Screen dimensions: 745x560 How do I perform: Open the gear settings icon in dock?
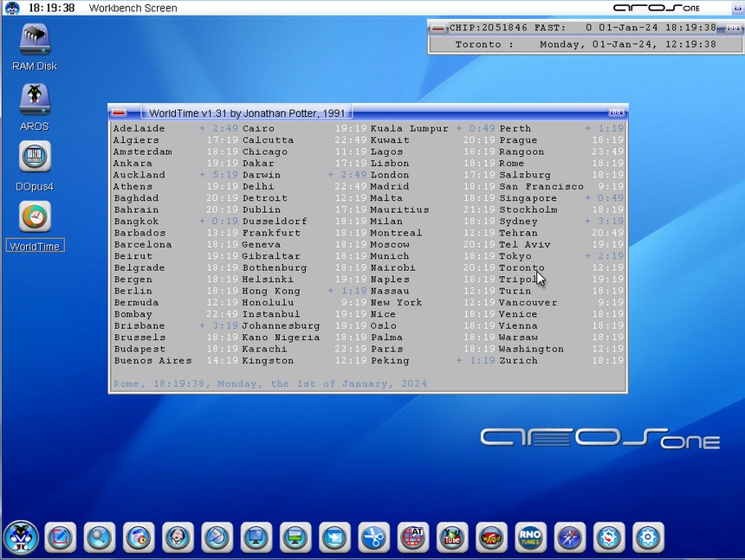point(648,537)
